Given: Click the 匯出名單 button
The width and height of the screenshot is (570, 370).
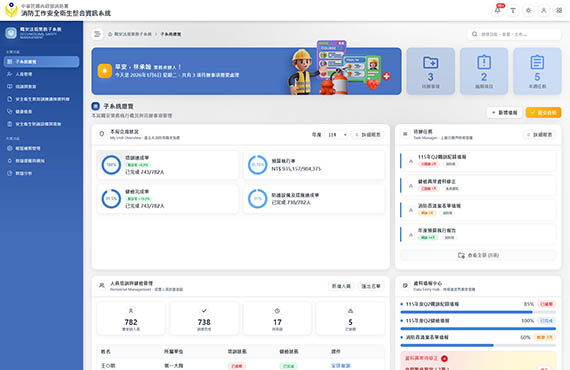Looking at the screenshot, I should [371, 286].
